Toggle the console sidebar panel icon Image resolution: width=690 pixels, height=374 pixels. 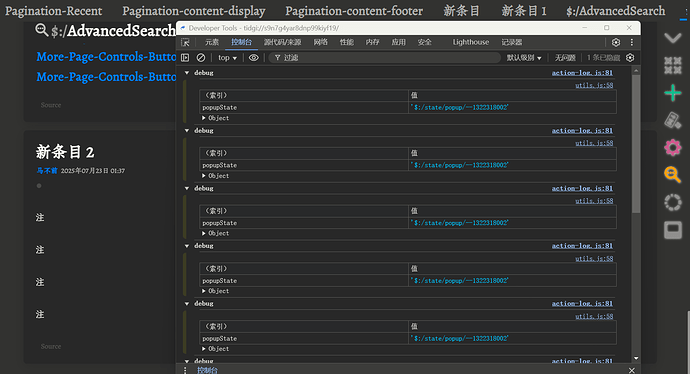click(185, 58)
